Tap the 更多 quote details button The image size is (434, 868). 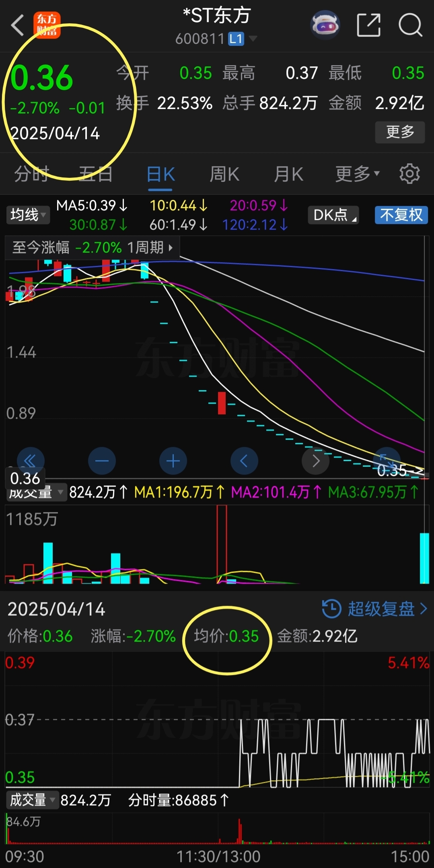tap(400, 132)
